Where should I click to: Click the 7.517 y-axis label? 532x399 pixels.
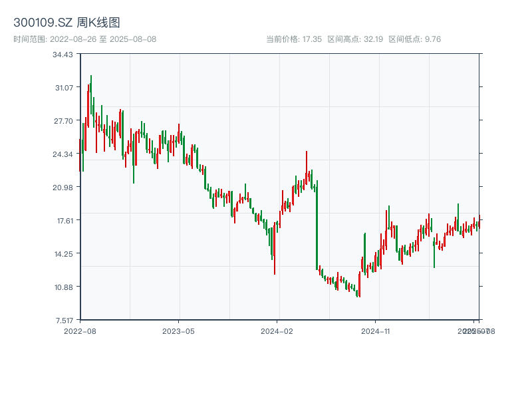point(63,320)
